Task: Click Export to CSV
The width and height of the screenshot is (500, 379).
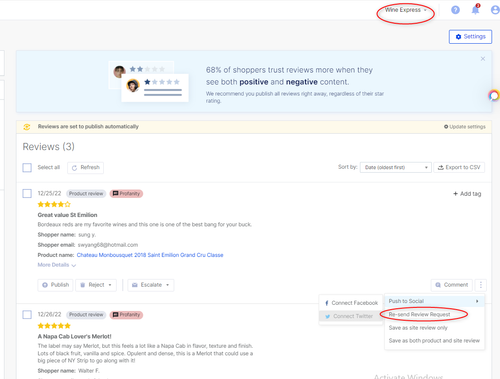Action: click(x=459, y=167)
